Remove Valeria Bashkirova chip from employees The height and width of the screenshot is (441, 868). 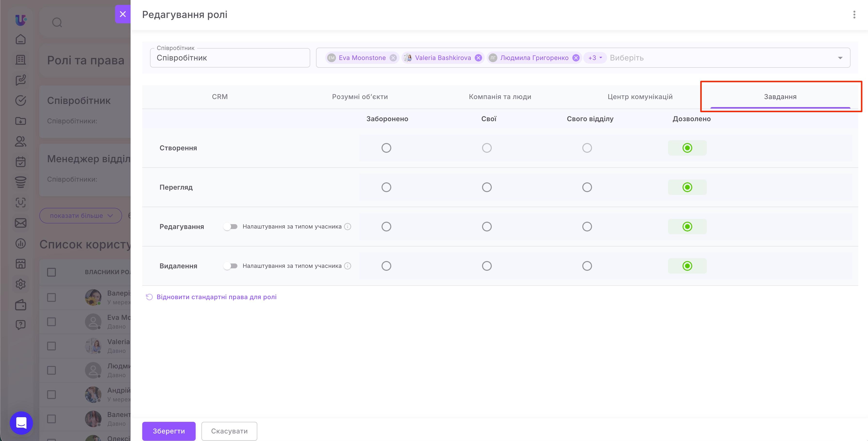pos(478,58)
